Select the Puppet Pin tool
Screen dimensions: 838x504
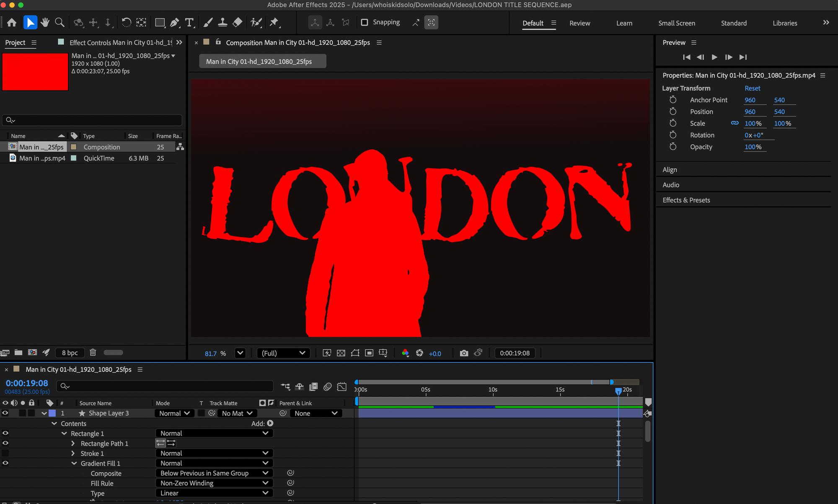point(274,22)
